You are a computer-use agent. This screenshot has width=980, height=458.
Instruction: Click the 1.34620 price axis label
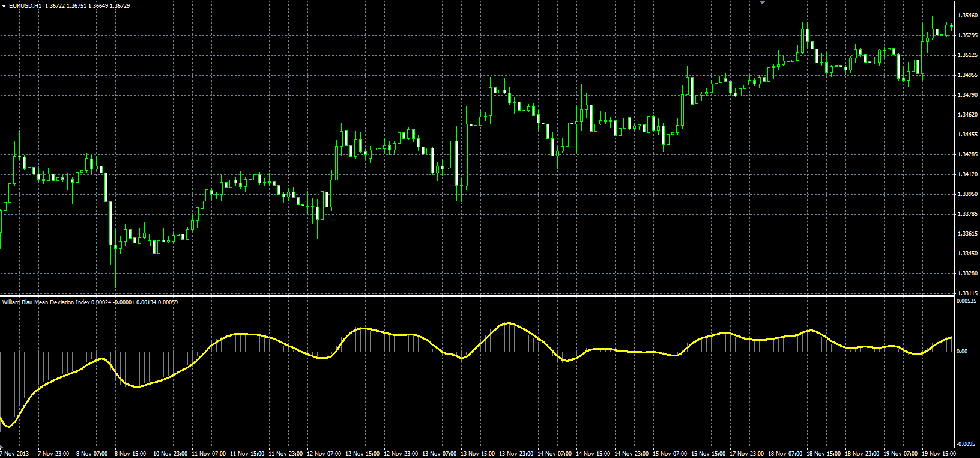967,115
